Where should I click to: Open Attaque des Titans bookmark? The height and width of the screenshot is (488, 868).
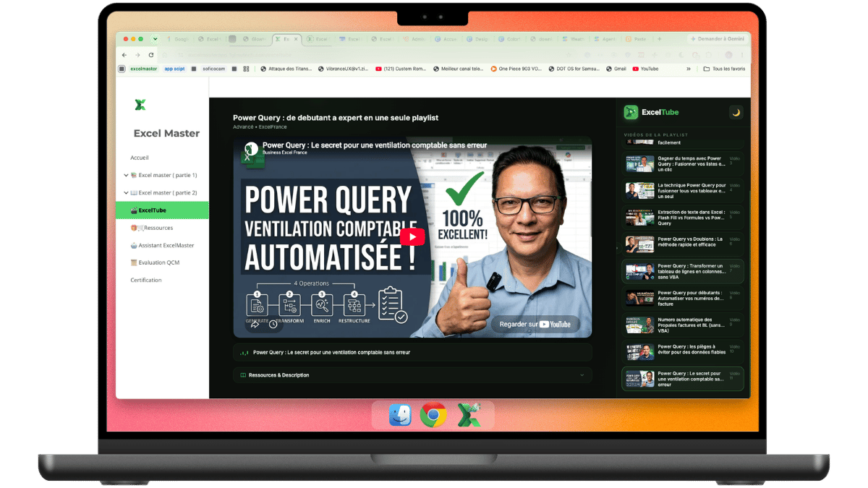click(286, 69)
